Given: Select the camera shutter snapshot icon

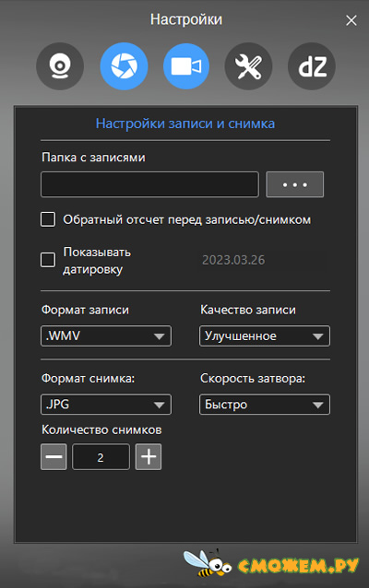Looking at the screenshot, I should 124,66.
